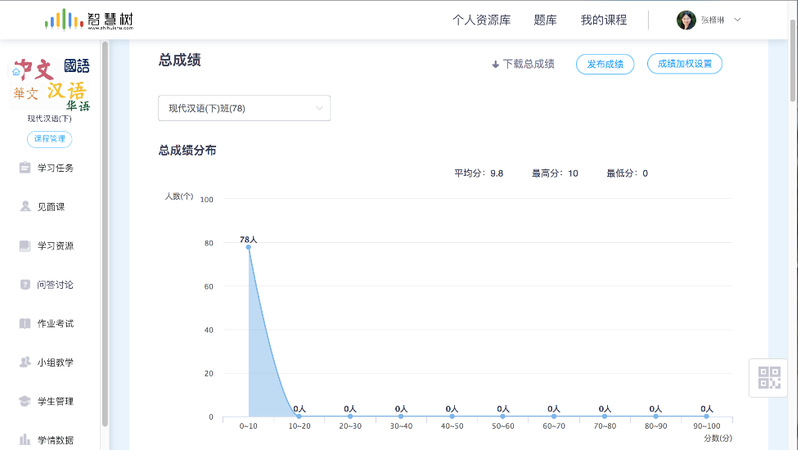
Task: Open the user account dropdown arrow
Action: [738, 20]
